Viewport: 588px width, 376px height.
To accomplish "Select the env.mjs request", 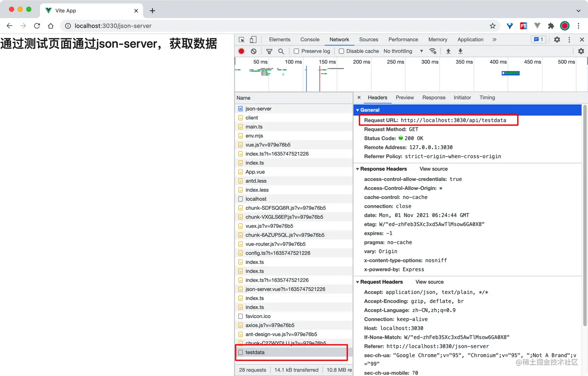I will pos(294,136).
